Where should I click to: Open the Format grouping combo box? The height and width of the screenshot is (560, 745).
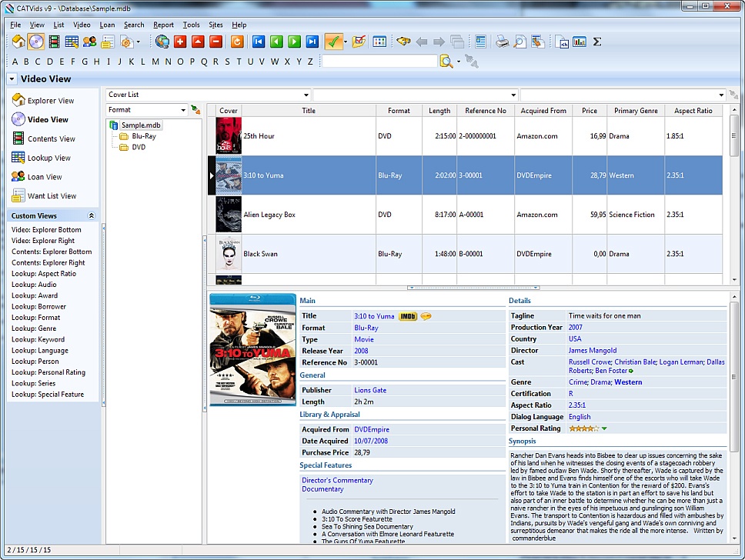(147, 110)
